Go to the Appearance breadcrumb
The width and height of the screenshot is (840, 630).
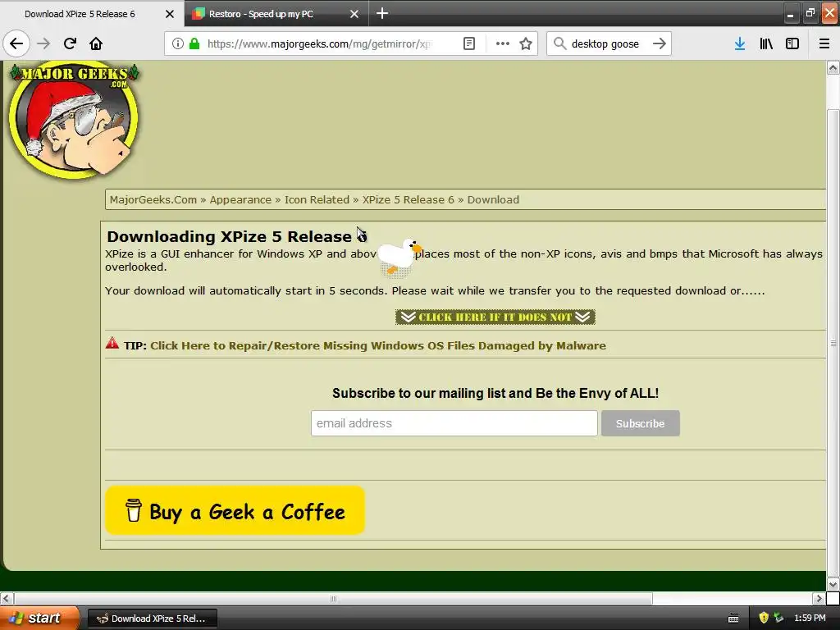point(240,200)
